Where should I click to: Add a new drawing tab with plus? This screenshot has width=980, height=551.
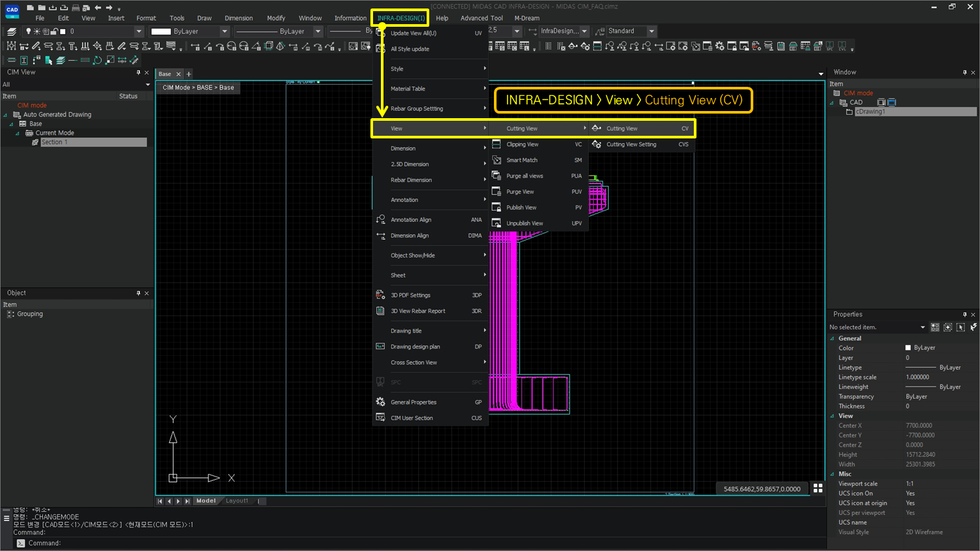coord(189,74)
